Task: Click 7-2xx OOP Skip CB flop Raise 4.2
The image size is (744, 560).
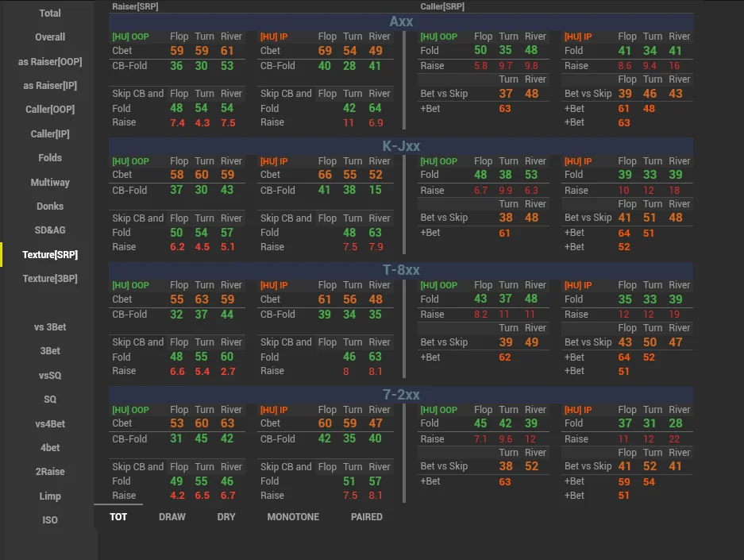Action: (x=177, y=496)
